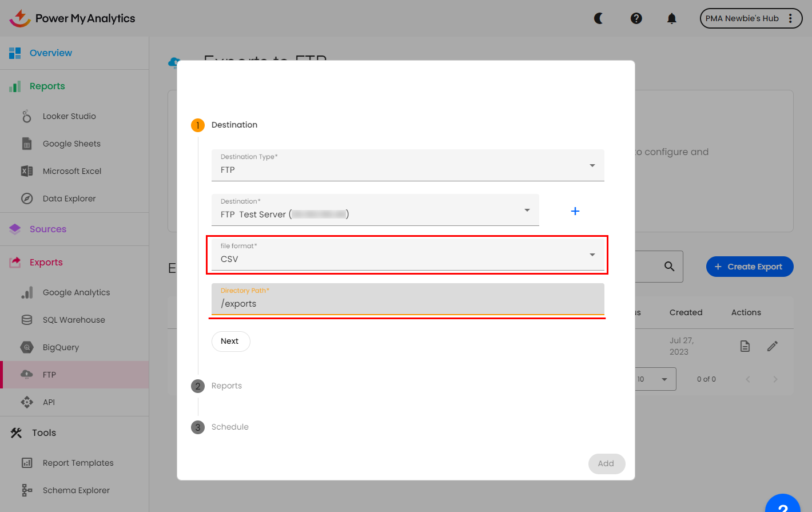This screenshot has height=512, width=812.
Task: Click the plus icon to add destination
Action: (575, 211)
